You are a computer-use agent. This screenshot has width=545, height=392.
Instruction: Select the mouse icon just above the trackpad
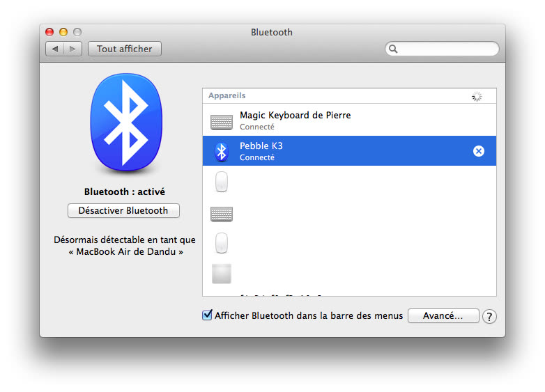click(x=222, y=243)
